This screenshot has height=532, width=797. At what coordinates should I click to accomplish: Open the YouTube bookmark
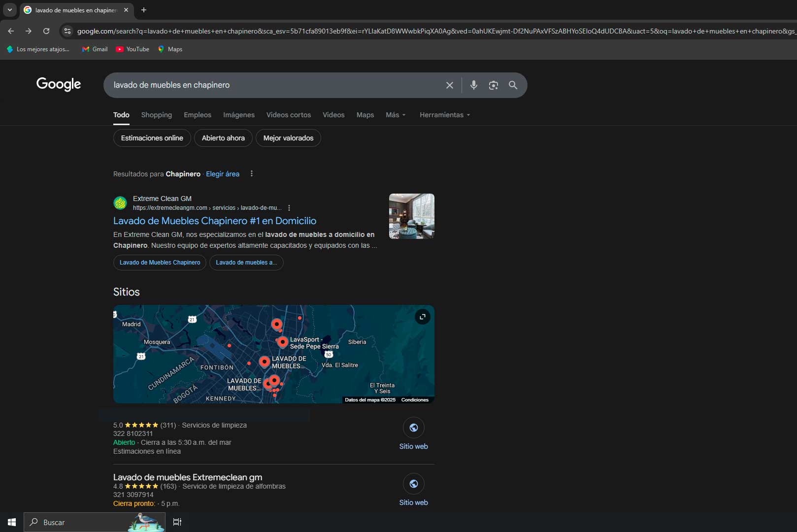(x=133, y=49)
